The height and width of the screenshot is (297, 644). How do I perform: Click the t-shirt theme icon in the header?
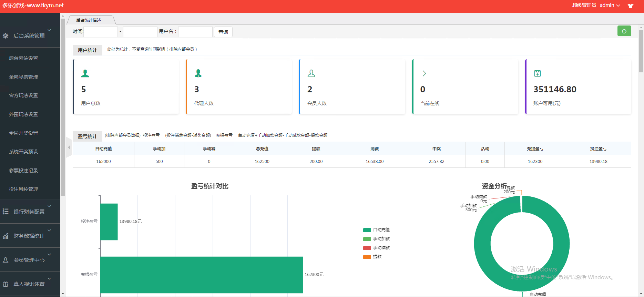(631, 6)
